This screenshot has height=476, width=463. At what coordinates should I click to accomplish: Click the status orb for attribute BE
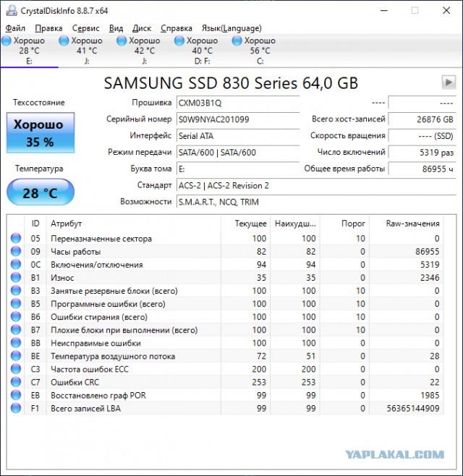coord(16,356)
